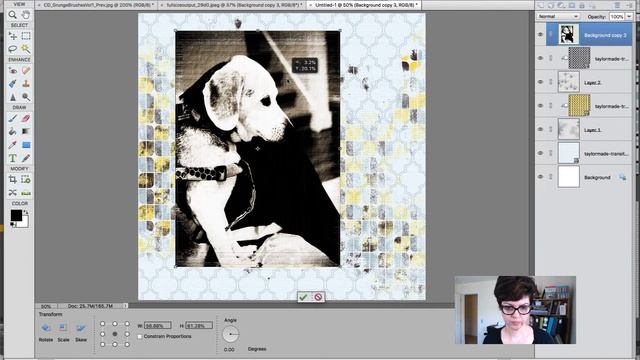Choose the Rotate transform option
640x360 pixels.
tap(46, 332)
